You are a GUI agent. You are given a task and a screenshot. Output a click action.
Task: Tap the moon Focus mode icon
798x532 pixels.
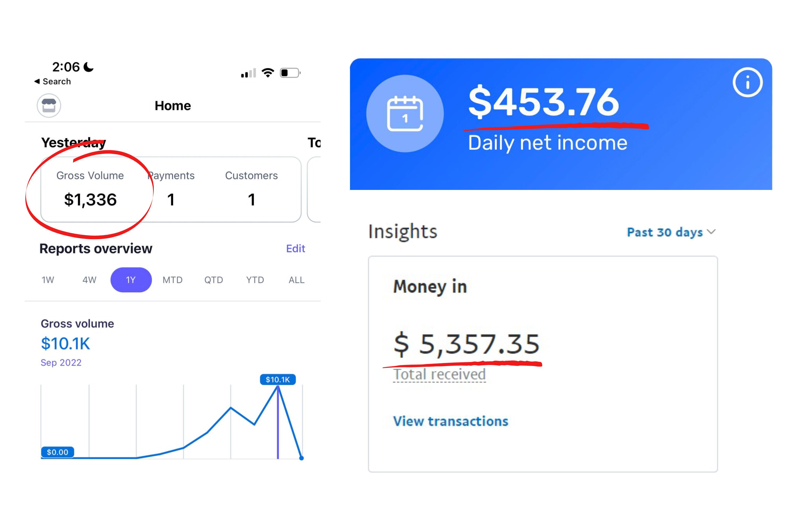point(89,67)
